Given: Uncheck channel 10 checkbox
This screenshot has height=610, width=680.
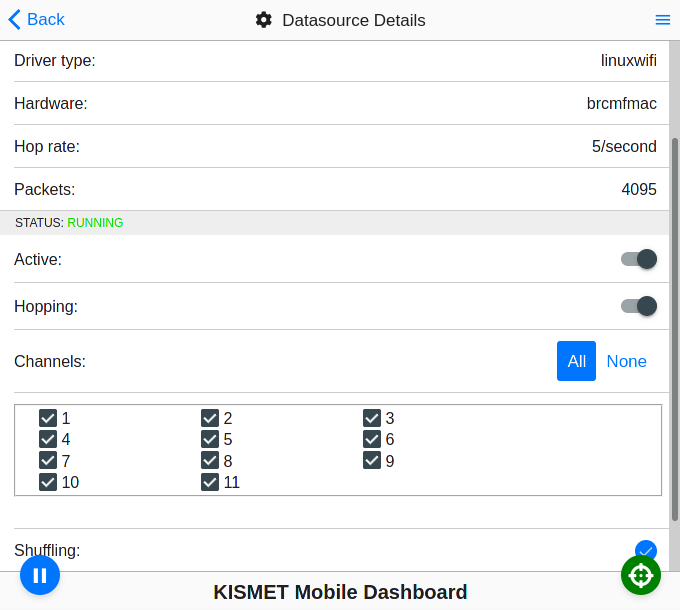Looking at the screenshot, I should click(x=48, y=482).
